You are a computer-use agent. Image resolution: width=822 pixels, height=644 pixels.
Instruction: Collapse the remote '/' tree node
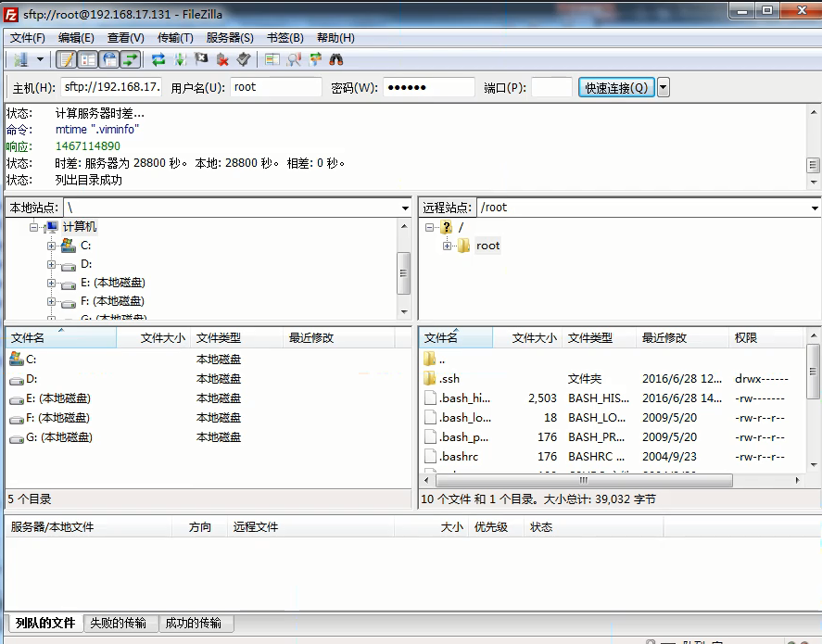[x=429, y=227]
